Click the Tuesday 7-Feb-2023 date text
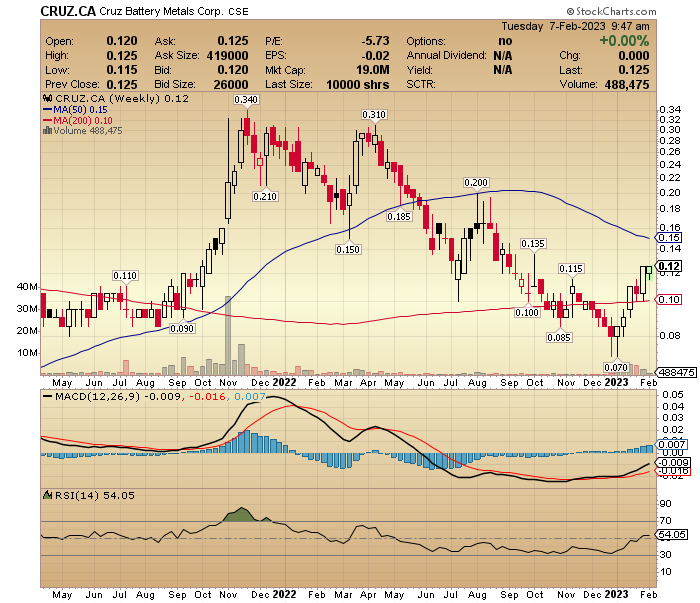The width and height of the screenshot is (700, 603). [x=553, y=26]
